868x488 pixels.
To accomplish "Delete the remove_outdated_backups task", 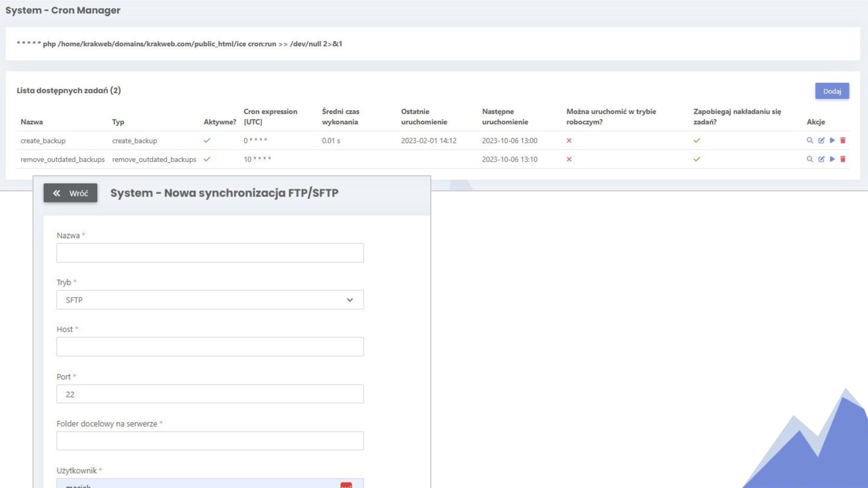I will [843, 159].
